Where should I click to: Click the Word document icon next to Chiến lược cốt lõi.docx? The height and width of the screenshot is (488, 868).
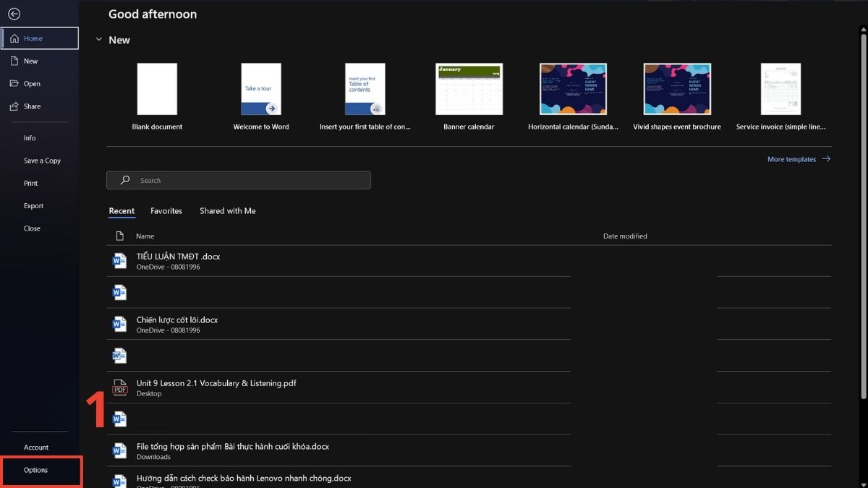click(119, 324)
